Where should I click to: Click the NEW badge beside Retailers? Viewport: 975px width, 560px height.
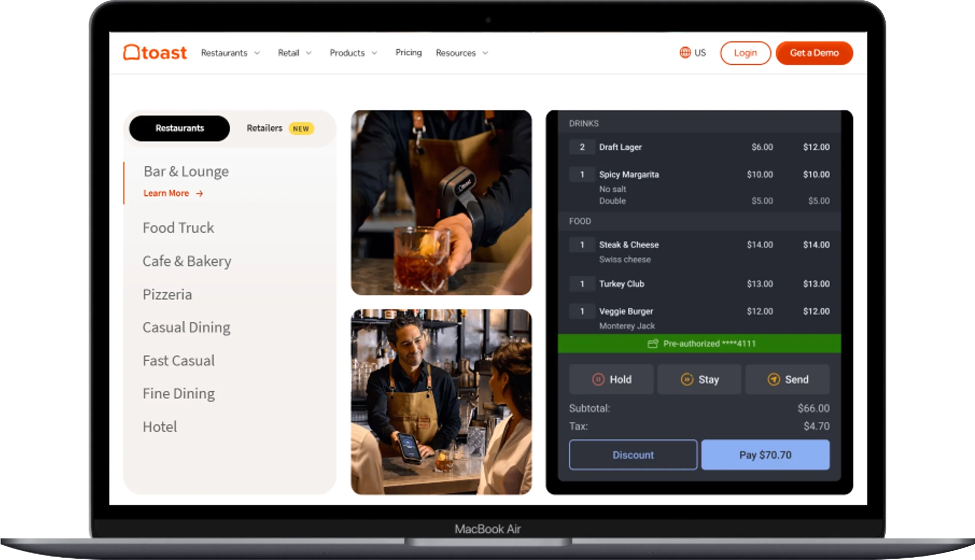coord(301,128)
